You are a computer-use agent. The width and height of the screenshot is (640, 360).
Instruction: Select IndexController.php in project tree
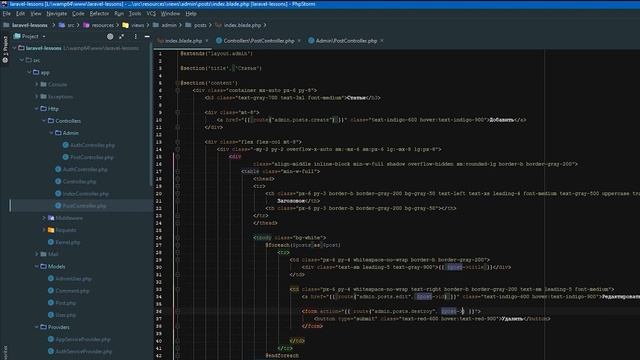(x=86, y=193)
